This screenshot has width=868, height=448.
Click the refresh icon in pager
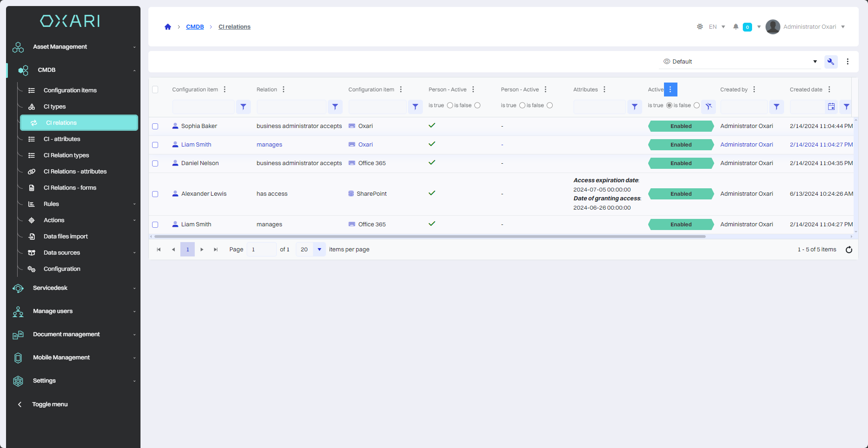click(849, 250)
